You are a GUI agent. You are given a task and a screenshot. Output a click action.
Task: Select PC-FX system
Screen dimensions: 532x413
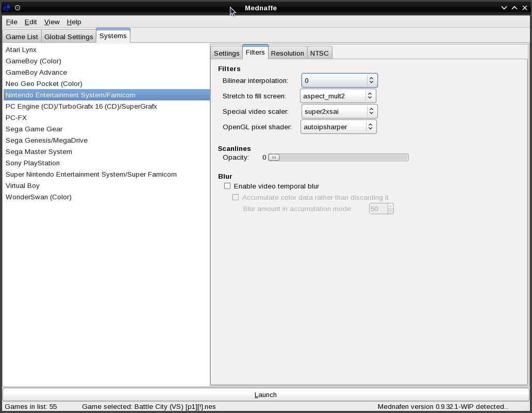[107, 117]
